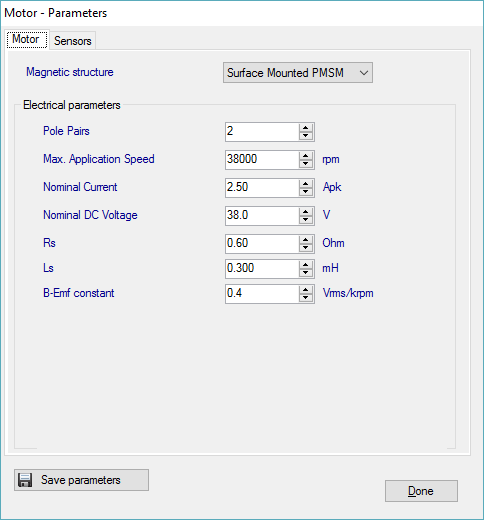
Task: Increase B-Emf constant with up arrow
Action: point(306,290)
